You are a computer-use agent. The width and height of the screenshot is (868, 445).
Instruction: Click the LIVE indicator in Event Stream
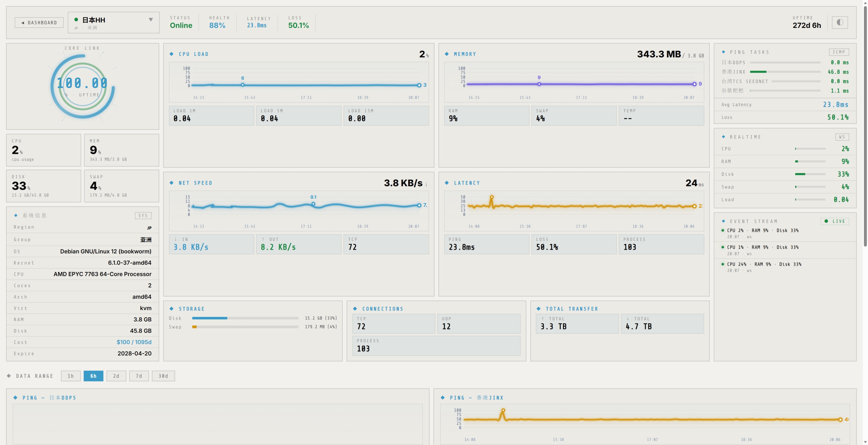point(835,221)
